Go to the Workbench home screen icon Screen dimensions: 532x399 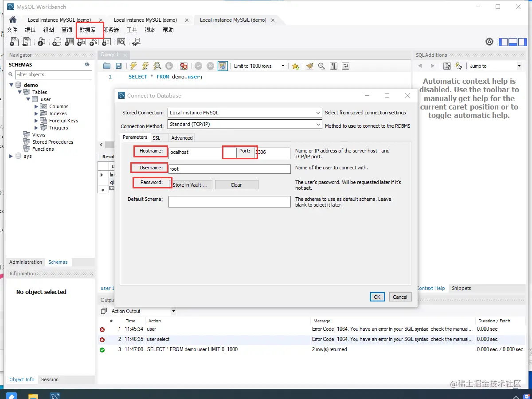point(13,20)
